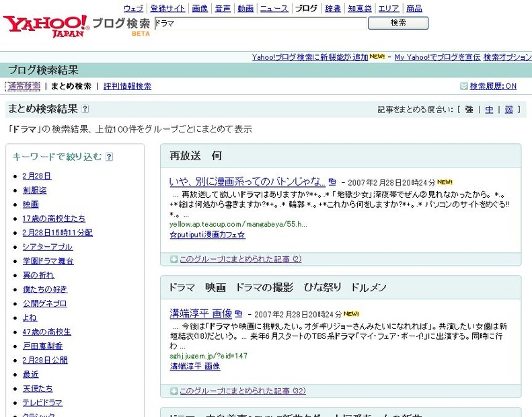Filter by keyword 制服姿 in sidebar
The image size is (532, 417).
tap(36, 190)
